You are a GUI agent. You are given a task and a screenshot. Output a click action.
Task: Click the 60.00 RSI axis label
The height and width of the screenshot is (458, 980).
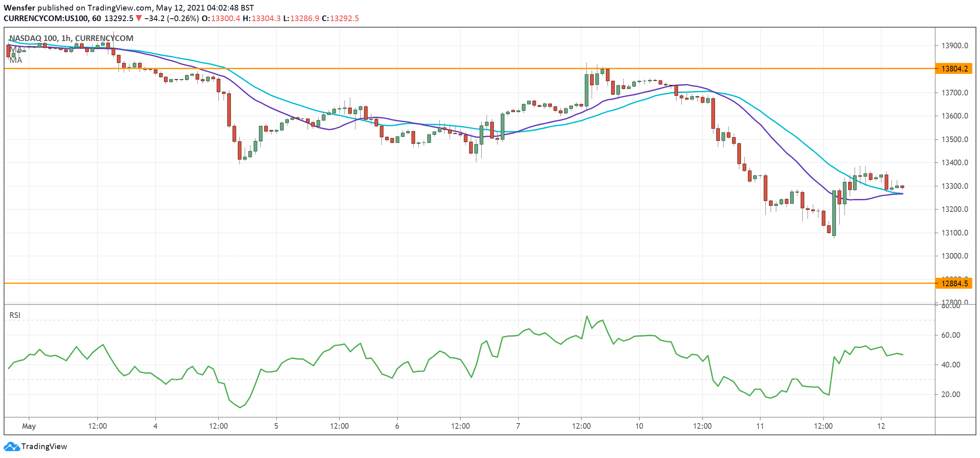[x=950, y=335]
